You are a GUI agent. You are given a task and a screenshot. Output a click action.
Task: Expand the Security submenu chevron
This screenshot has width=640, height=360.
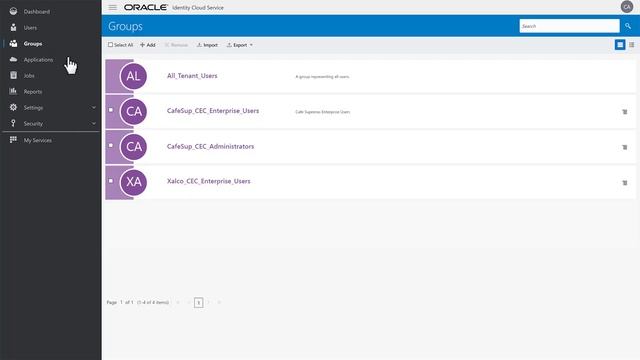pyautogui.click(x=93, y=123)
